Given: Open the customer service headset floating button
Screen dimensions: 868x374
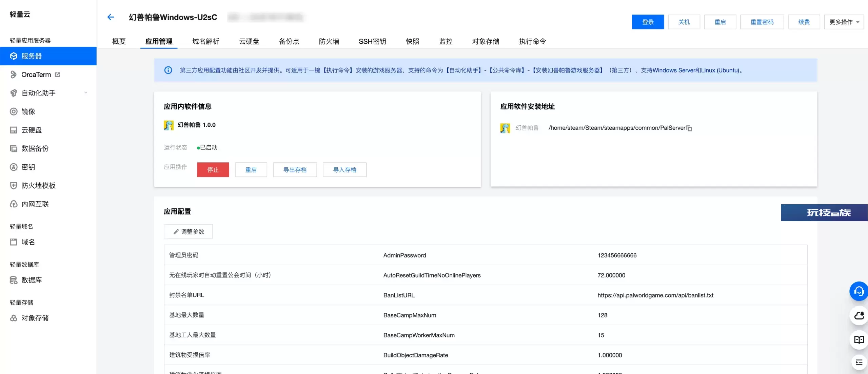Looking at the screenshot, I should [x=859, y=291].
